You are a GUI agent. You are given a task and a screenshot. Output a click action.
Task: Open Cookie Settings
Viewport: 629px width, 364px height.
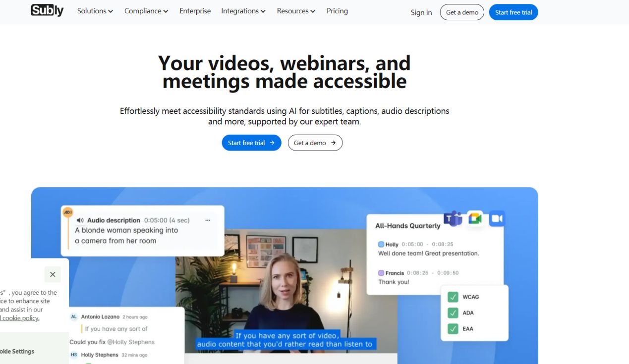tap(17, 351)
